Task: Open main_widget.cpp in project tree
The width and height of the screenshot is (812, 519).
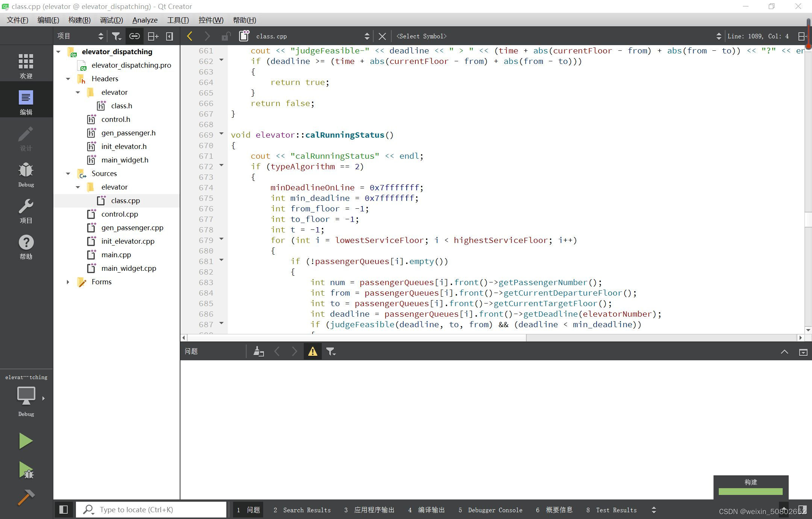Action: [129, 268]
